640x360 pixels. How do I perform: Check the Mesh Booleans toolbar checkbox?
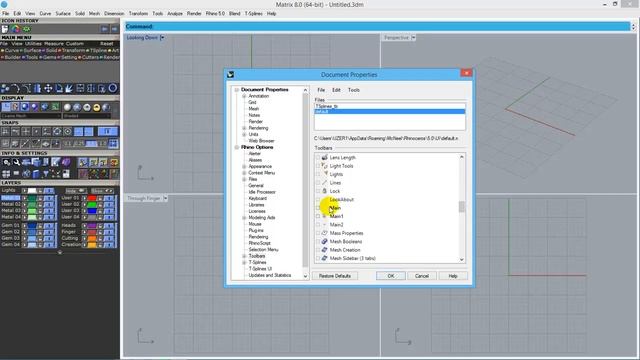[318, 242]
